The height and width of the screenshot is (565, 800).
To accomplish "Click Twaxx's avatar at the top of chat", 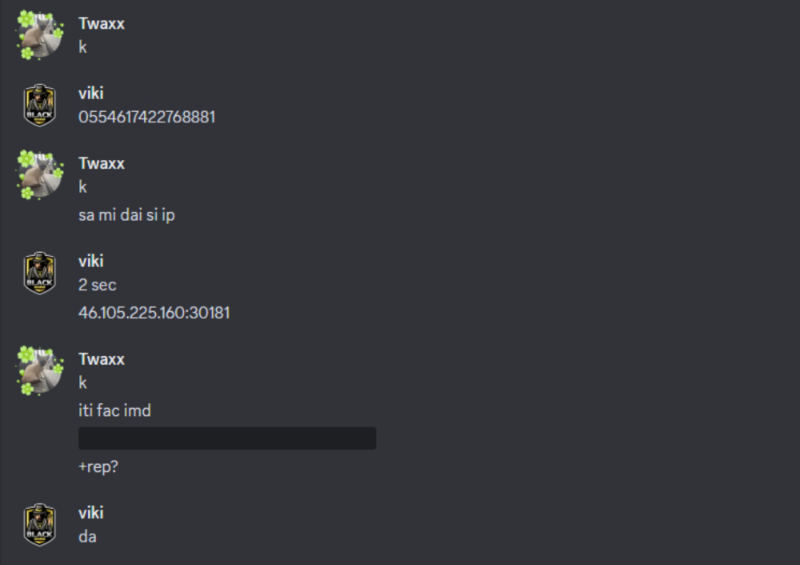I will 40,35.
